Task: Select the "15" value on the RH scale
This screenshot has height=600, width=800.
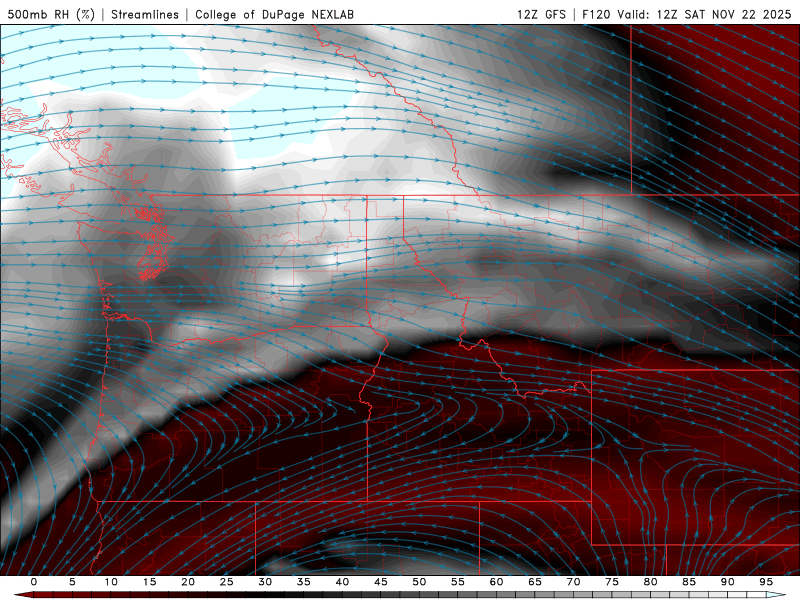Action: click(149, 582)
